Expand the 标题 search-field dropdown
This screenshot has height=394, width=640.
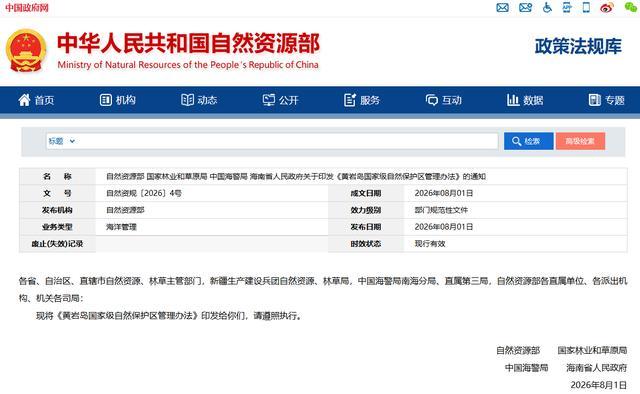point(62,141)
